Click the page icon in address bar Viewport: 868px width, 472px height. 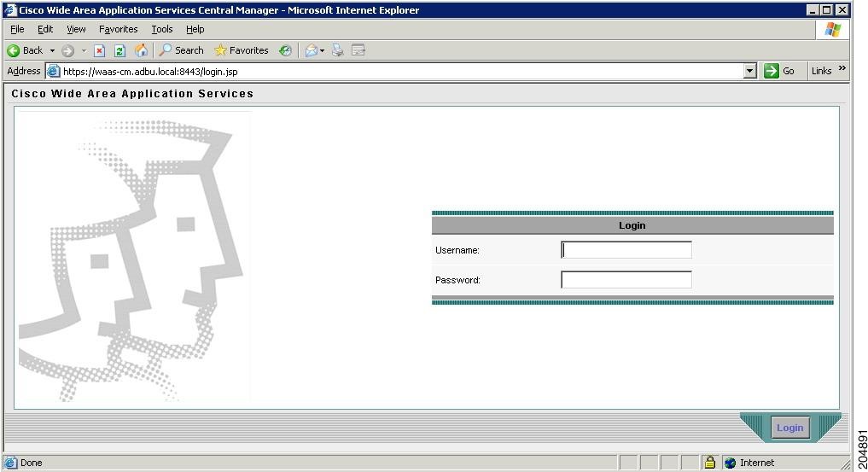click(53, 72)
